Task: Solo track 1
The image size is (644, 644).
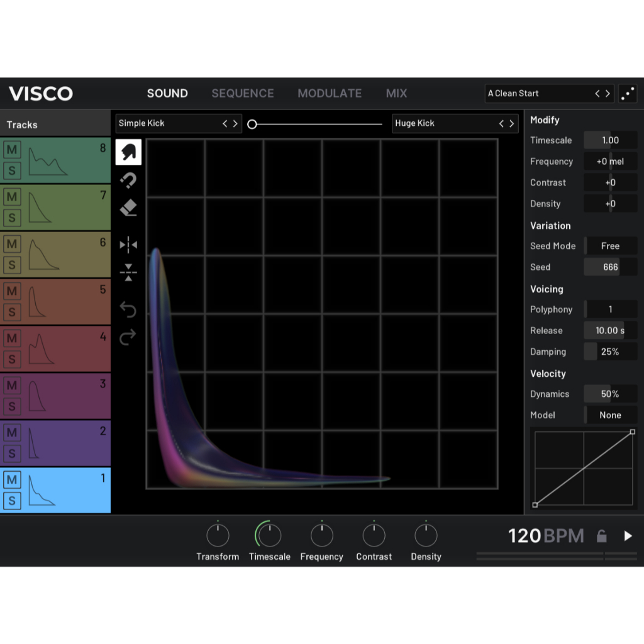Action: point(12,501)
